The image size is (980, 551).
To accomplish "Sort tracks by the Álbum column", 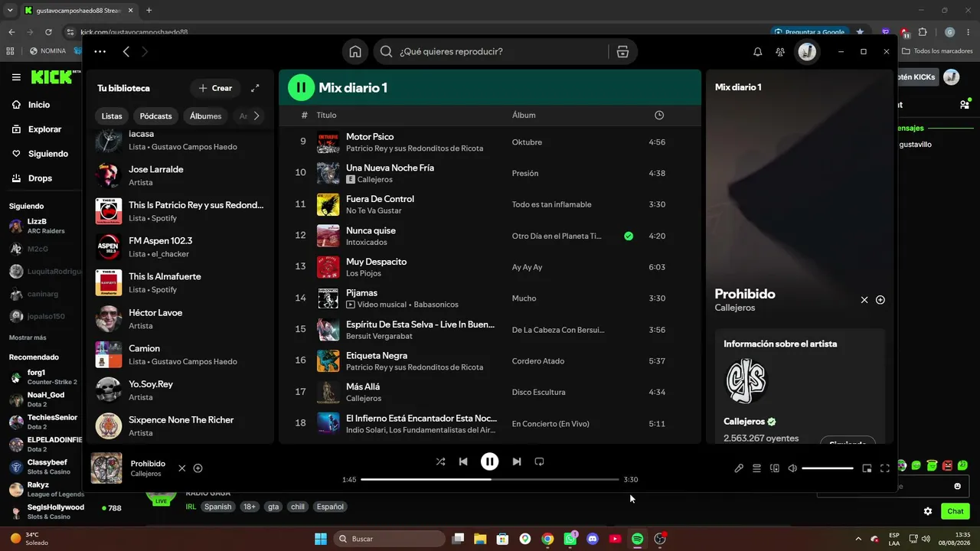I will pos(524,115).
